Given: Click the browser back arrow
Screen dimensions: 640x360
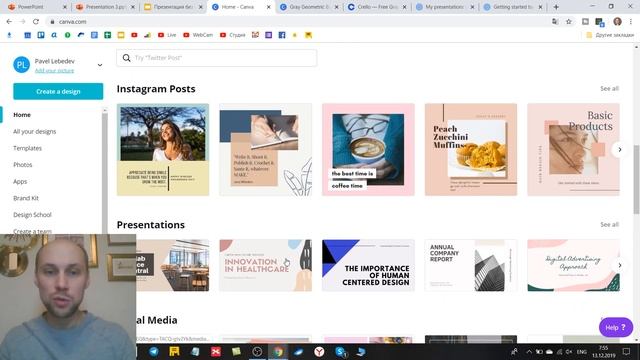Looking at the screenshot, I should pyautogui.click(x=9, y=22).
